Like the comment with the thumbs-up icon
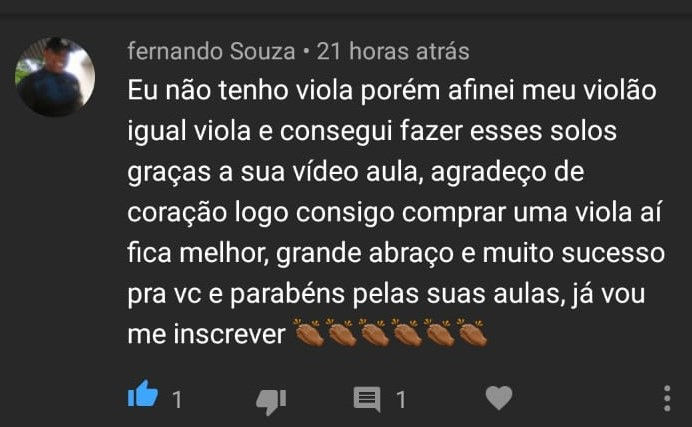 pos(143,393)
